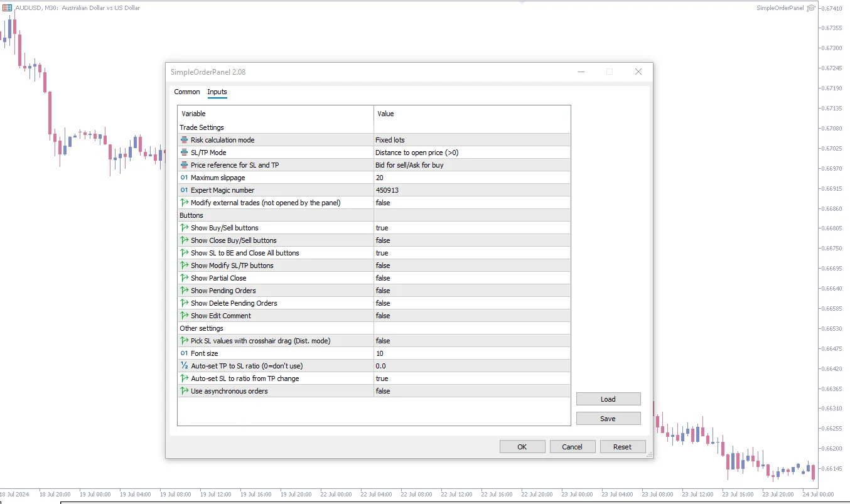Click the Variable column header
Screen dimensions: 850x504
(x=276, y=114)
